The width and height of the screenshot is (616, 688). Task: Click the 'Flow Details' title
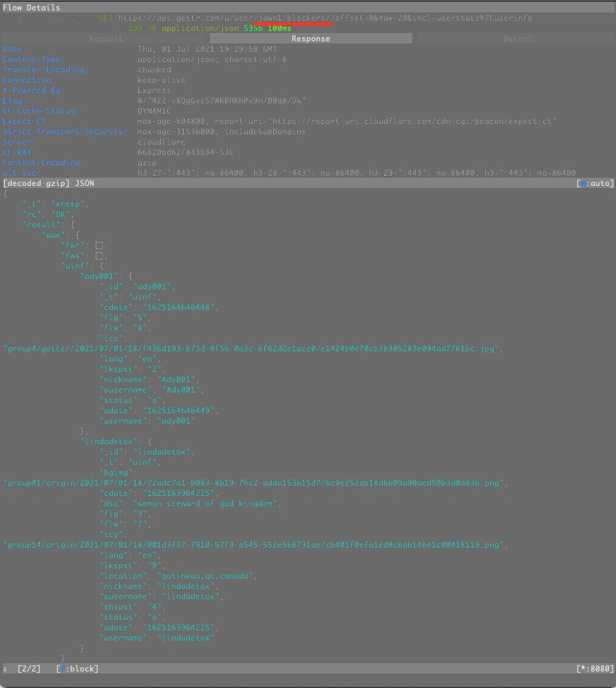[32, 8]
